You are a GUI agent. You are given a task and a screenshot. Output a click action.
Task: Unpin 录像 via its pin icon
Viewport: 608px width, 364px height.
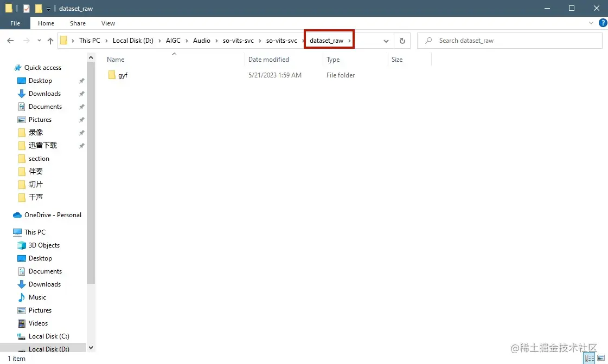pyautogui.click(x=81, y=133)
